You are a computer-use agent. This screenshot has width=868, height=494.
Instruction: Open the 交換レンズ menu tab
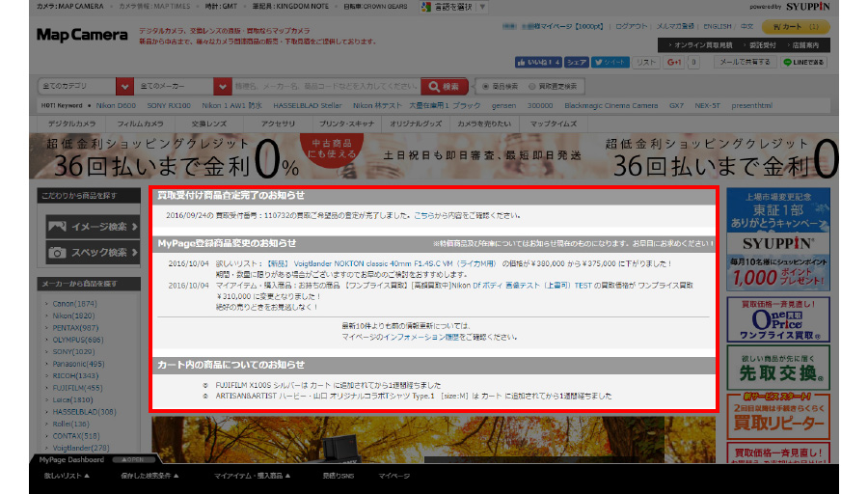pos(208,123)
